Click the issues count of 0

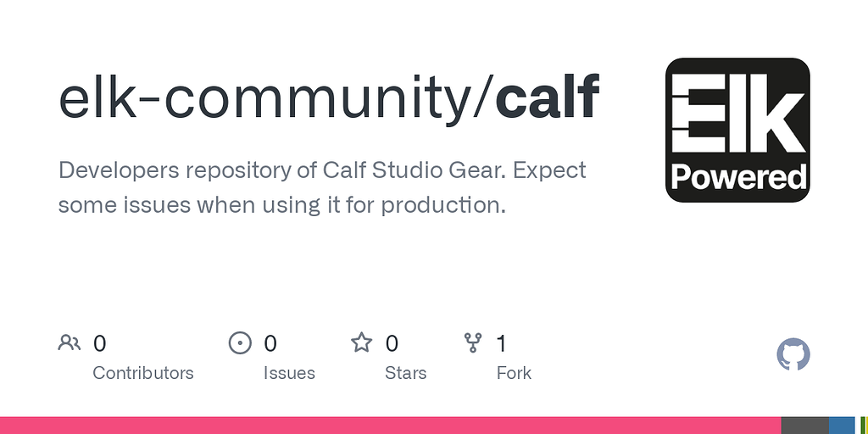[x=270, y=344]
